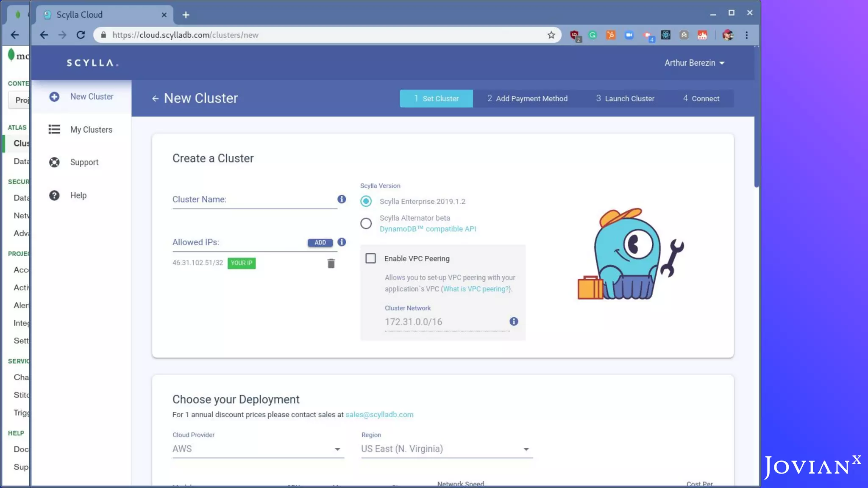Go to Add Payment Method step
This screenshot has height=488, width=868.
[527, 99]
